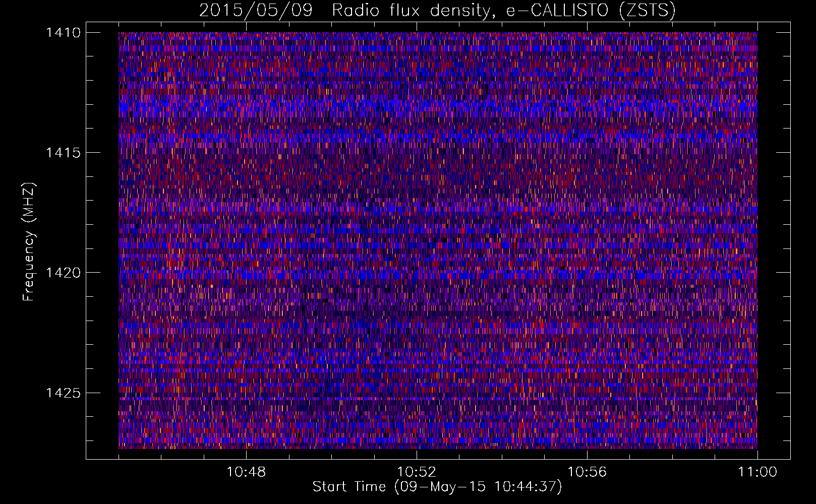The width and height of the screenshot is (816, 504).
Task: Click the 10:48 time axis label
Action: point(246,472)
